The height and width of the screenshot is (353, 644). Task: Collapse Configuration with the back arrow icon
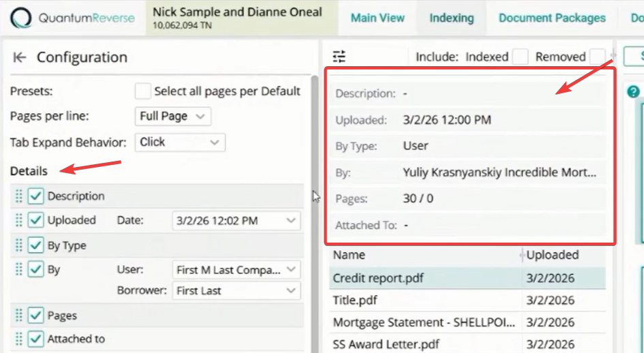click(20, 57)
